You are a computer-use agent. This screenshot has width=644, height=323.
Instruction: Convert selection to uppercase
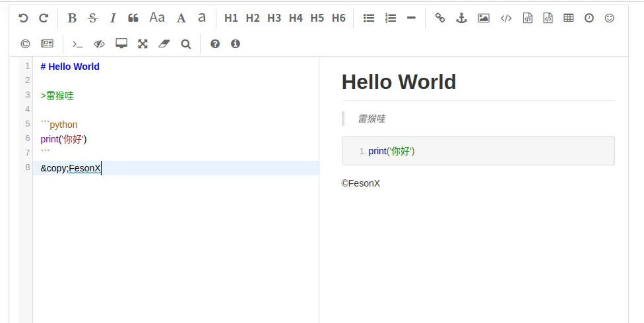(181, 18)
